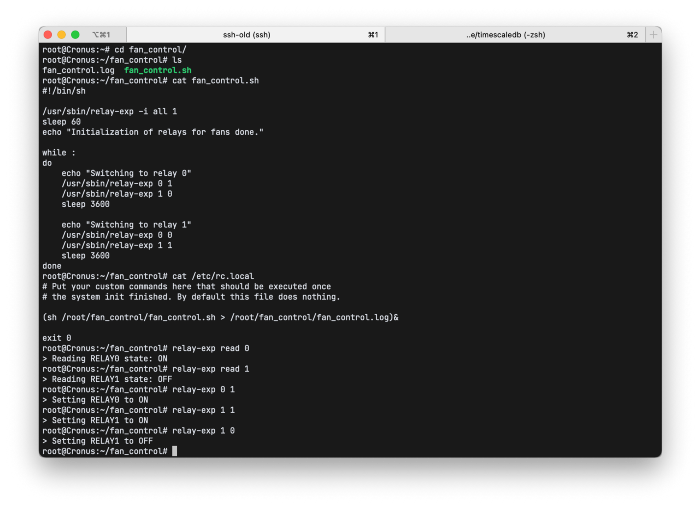Click the 'Switching to relay 0' echo line
Screen dimensions: 700x508
coord(126,173)
